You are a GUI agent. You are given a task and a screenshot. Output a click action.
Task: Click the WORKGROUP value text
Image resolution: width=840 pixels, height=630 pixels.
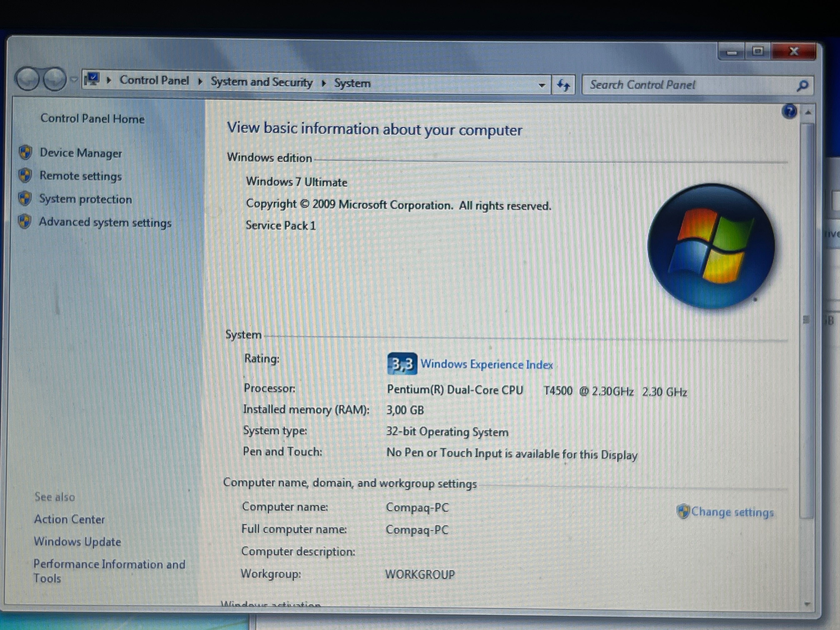click(x=420, y=575)
